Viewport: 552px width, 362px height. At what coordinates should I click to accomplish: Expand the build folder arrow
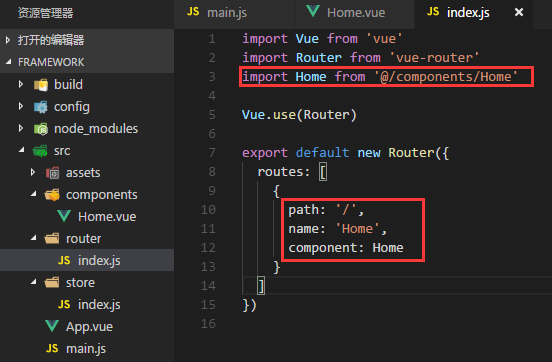[x=21, y=85]
